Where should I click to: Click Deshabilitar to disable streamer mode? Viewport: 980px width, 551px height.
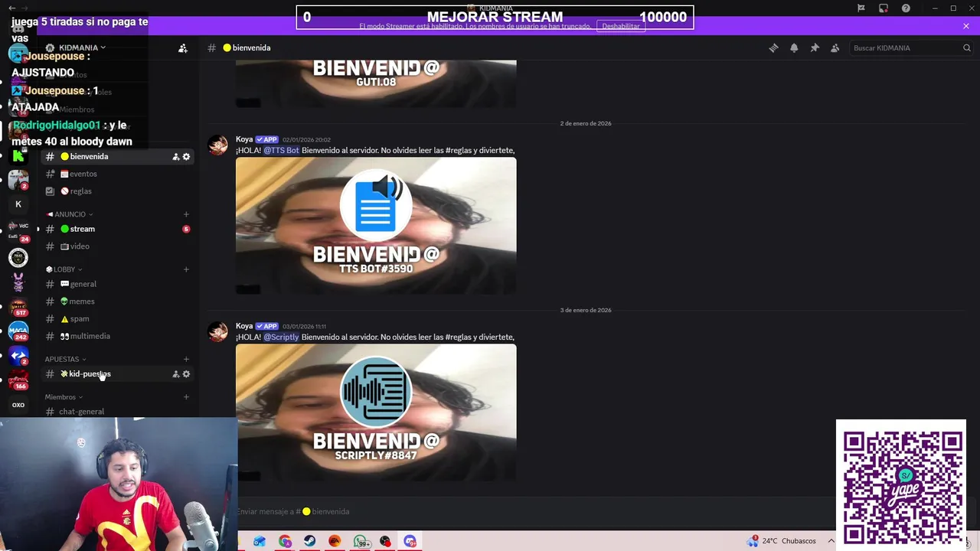[620, 26]
